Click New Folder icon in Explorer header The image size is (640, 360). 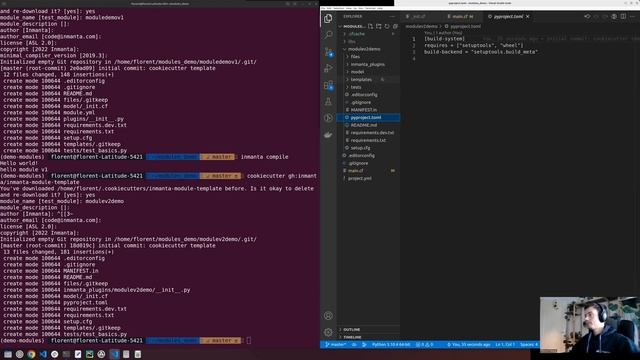tap(379, 26)
